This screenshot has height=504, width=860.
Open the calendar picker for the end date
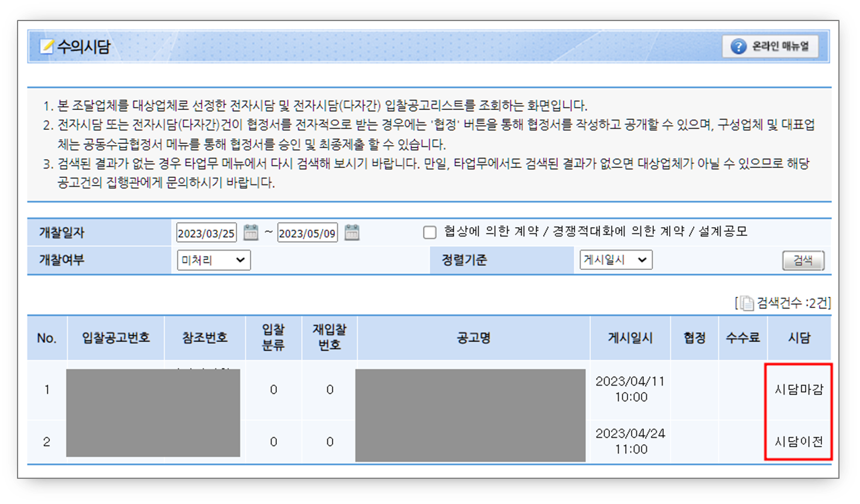351,232
